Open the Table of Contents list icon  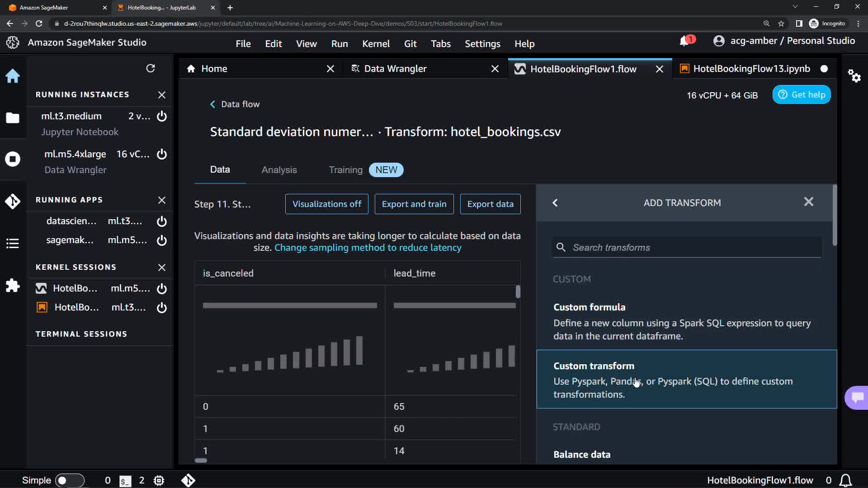pos(13,244)
